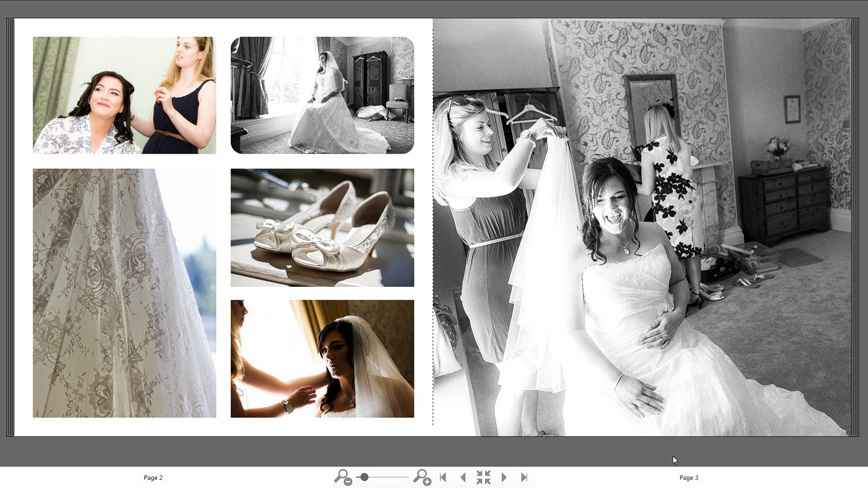Click the zoom in magnifier icon
868x488 pixels.
point(422,477)
